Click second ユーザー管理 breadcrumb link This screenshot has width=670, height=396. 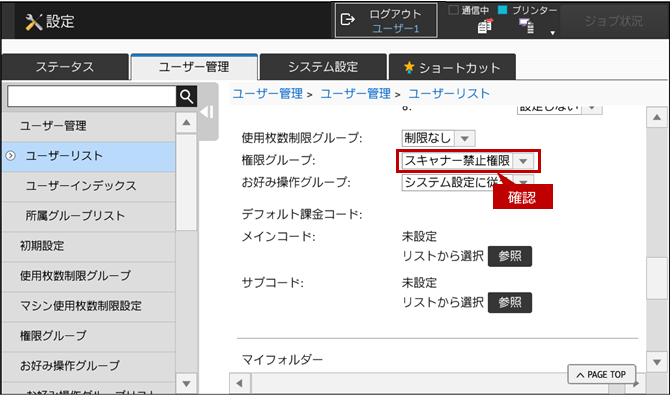pos(356,94)
